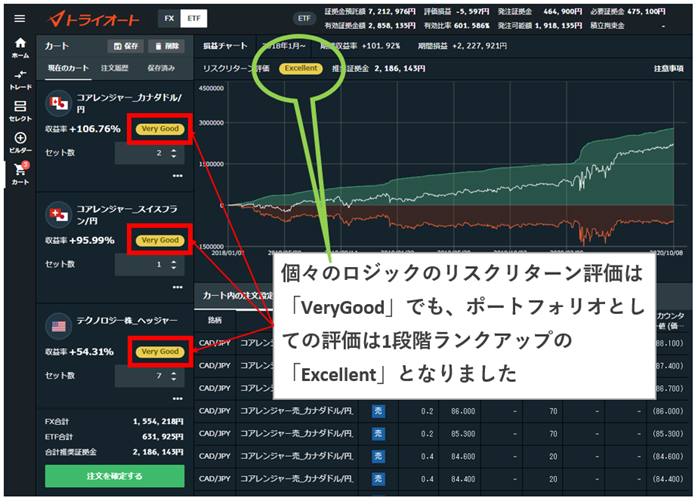Click the 合計推奨証拠金 value 2,186,143円

[158, 452]
